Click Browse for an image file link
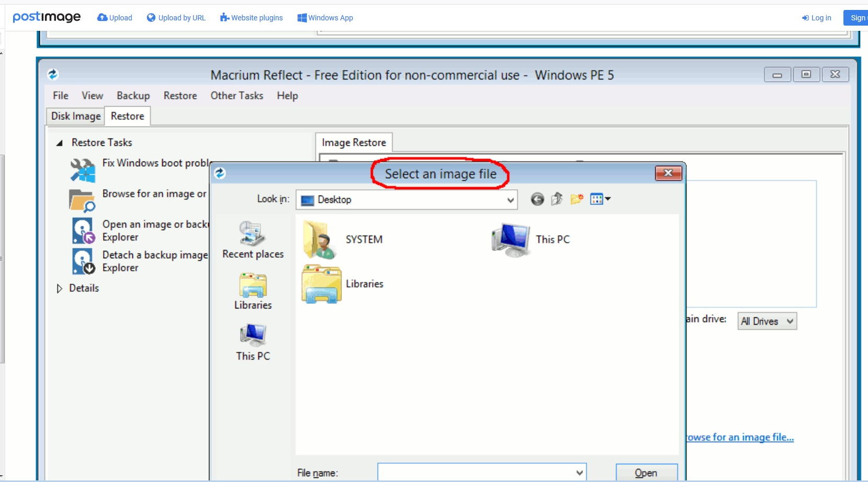Screen dimensions: 868x482 740,437
